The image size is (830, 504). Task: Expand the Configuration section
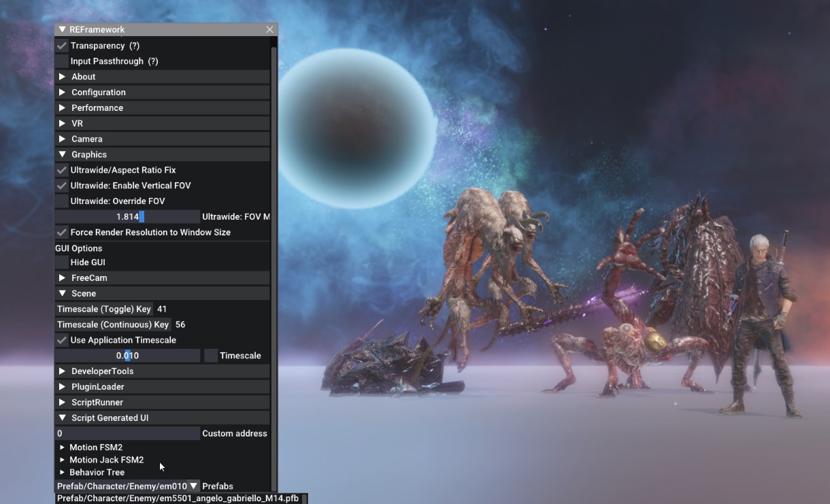pos(163,93)
